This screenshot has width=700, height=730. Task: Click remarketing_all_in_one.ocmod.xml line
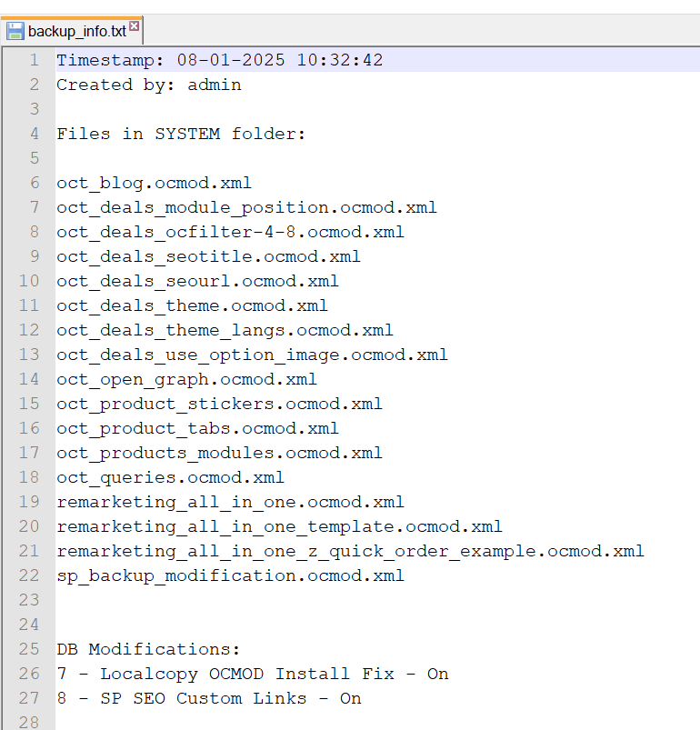coord(230,503)
